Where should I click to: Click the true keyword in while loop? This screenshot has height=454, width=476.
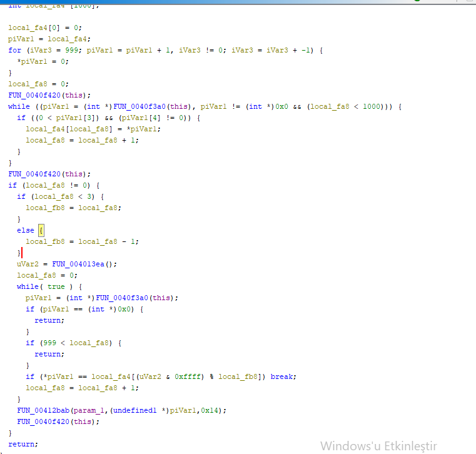click(x=56, y=286)
